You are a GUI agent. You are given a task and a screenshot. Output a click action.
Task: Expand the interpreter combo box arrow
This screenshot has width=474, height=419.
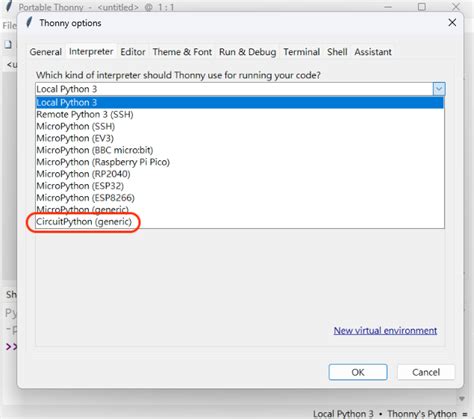439,89
